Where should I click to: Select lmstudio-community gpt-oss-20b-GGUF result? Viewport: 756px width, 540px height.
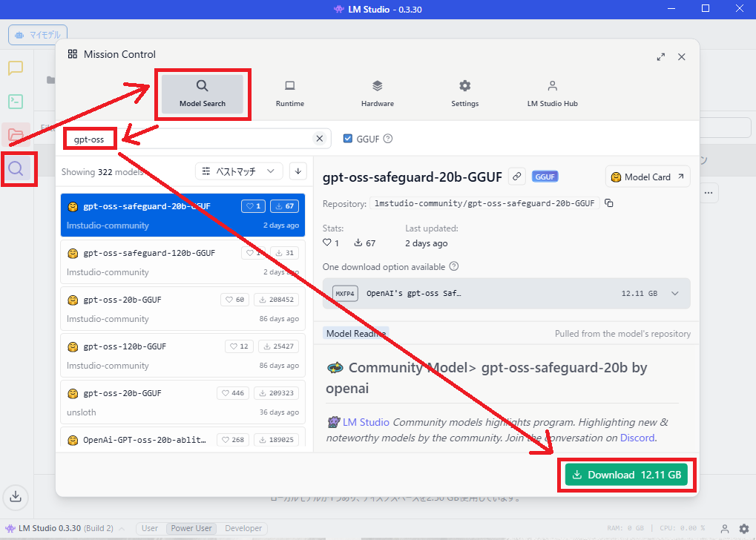click(183, 309)
